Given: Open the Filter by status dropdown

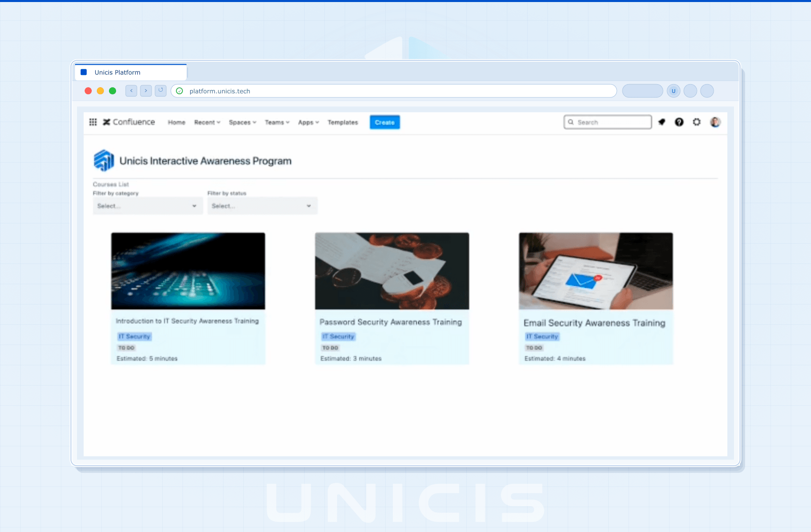Looking at the screenshot, I should tap(263, 206).
